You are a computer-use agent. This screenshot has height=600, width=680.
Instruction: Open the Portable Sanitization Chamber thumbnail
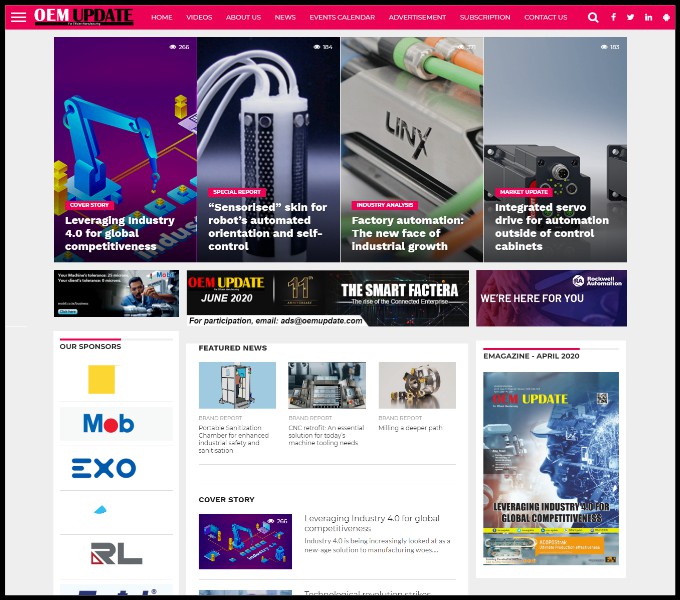(237, 385)
